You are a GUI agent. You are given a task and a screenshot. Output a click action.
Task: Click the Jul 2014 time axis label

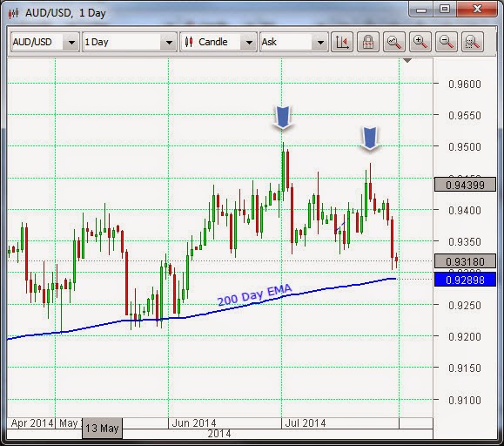(x=306, y=423)
